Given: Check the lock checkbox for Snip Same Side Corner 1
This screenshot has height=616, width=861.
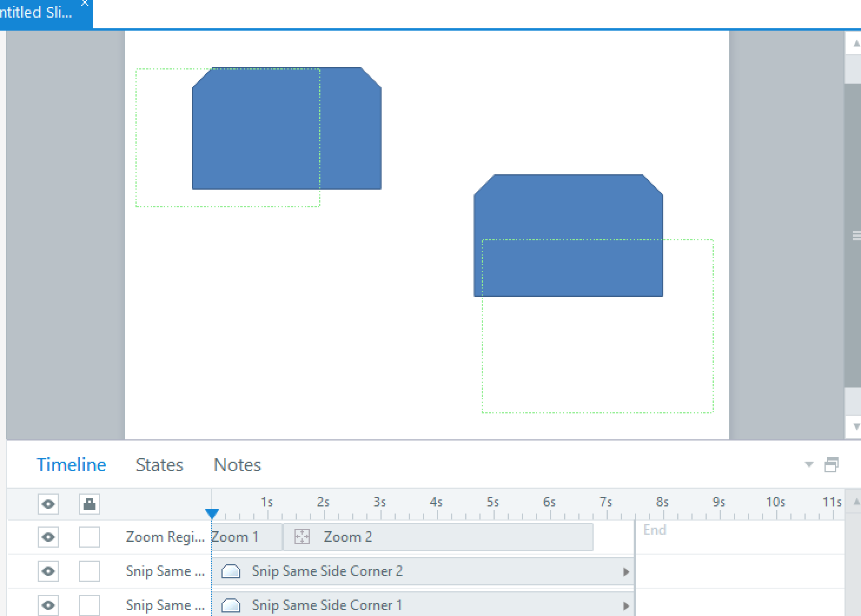Looking at the screenshot, I should (x=89, y=605).
